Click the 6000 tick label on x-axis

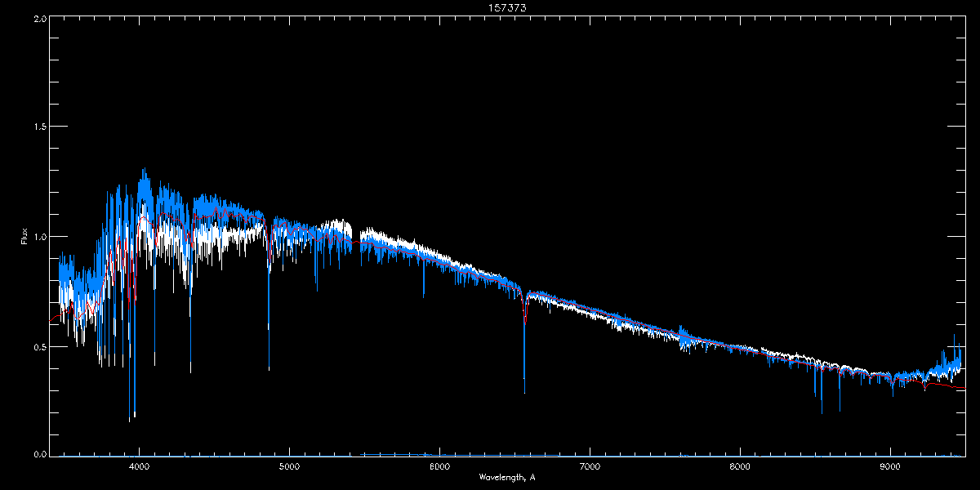point(439,466)
